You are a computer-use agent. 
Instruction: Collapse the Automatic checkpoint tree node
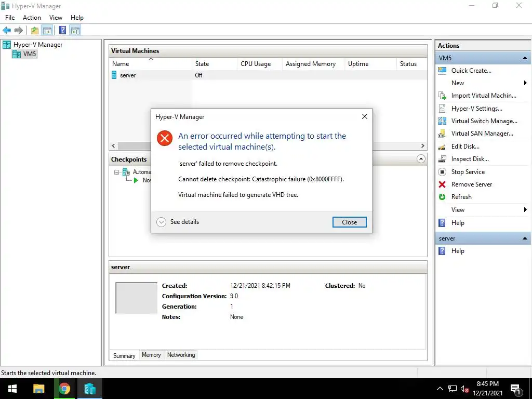[x=117, y=172]
